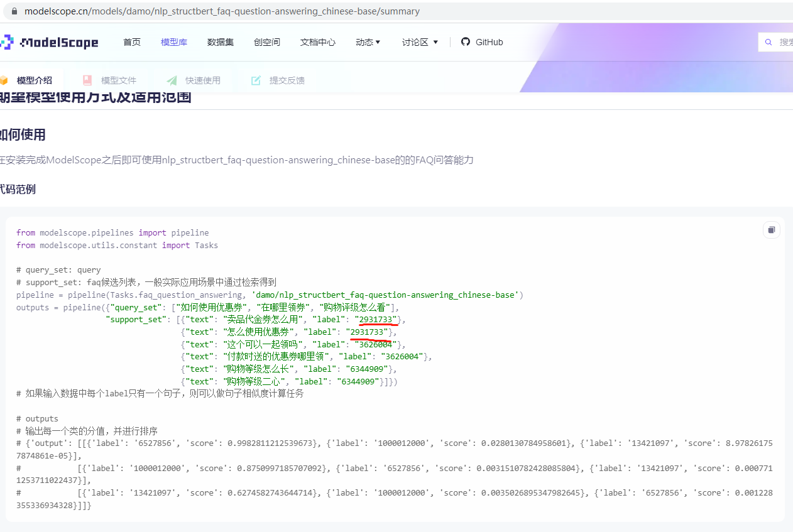
Task: Click the "购物等级怎么长" text value
Action: click(259, 369)
